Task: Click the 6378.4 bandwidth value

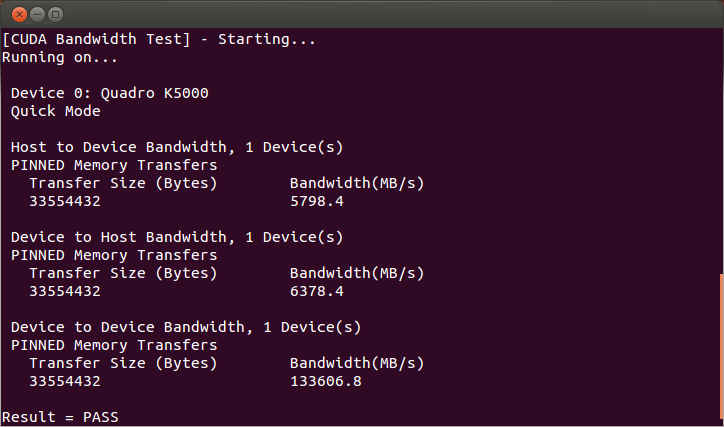Action: [316, 291]
